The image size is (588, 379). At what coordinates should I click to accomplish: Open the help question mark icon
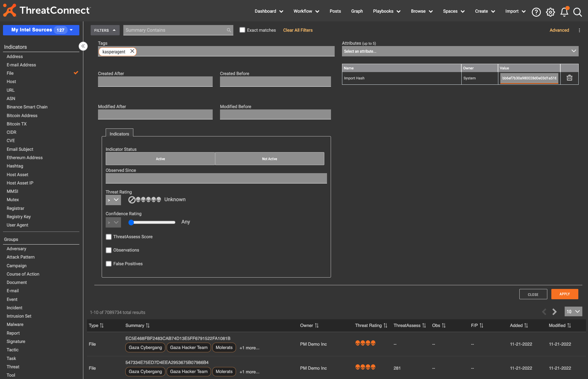[x=536, y=12]
